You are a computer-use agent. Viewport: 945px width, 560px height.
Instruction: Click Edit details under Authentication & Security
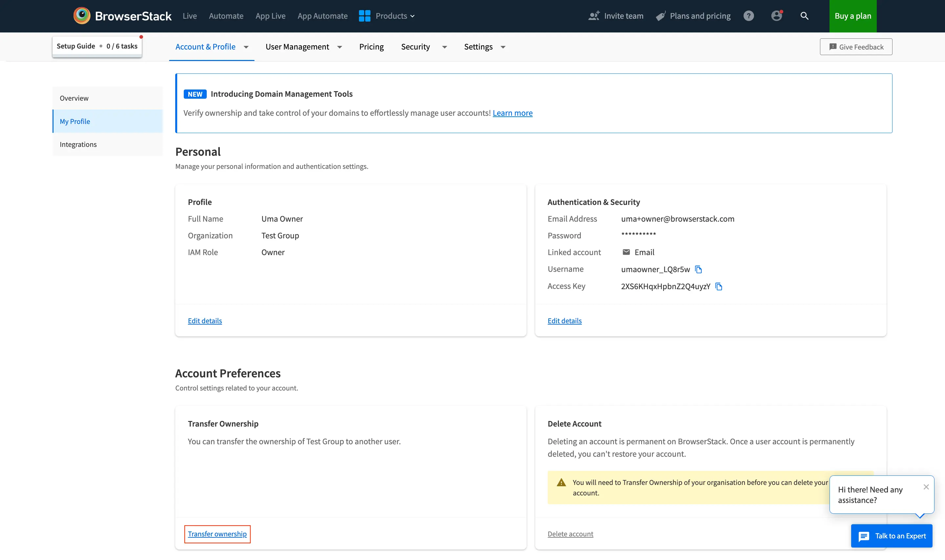pyautogui.click(x=564, y=321)
